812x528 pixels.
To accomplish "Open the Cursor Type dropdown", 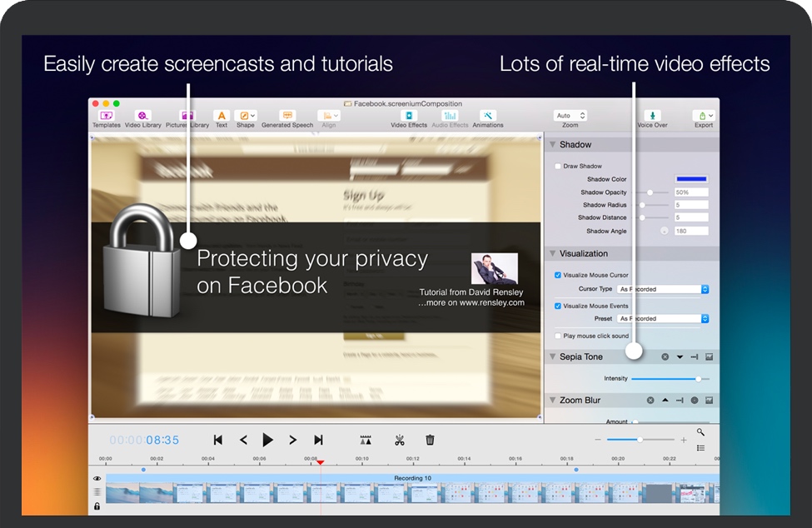I will pyautogui.click(x=663, y=289).
